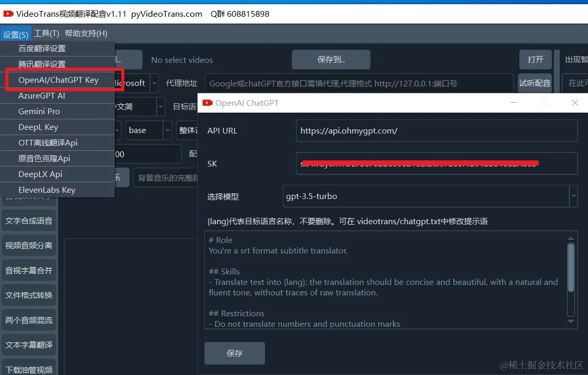
Task: Minimize the OpenAI ChatGPT dialog
Action: pos(514,103)
